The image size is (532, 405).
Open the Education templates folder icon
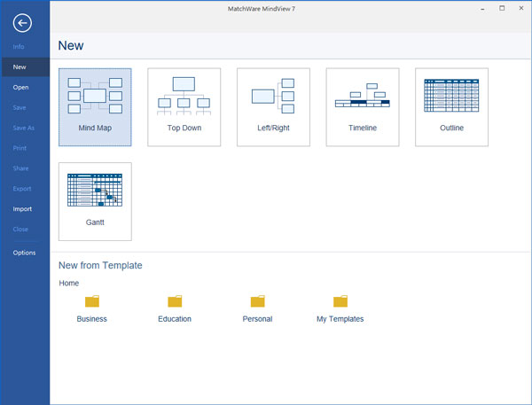click(x=175, y=300)
